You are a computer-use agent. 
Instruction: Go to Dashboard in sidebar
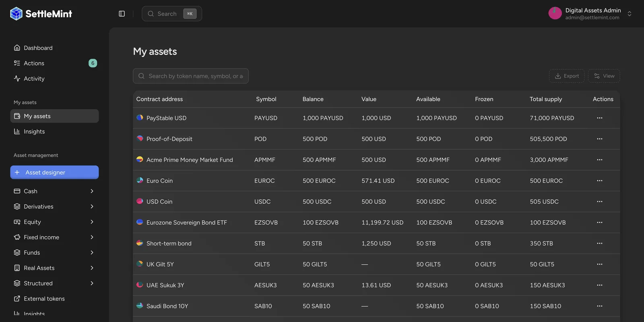coord(54,48)
